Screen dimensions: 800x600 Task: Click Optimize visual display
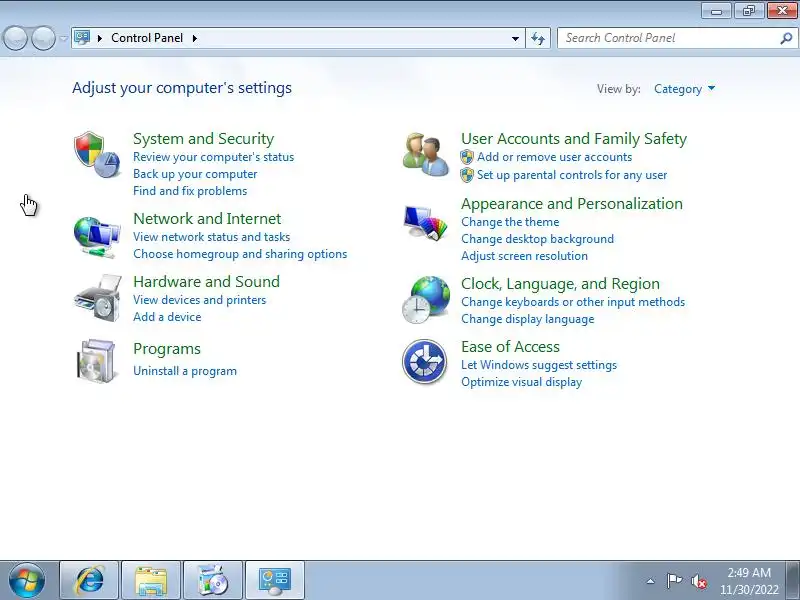[521, 382]
